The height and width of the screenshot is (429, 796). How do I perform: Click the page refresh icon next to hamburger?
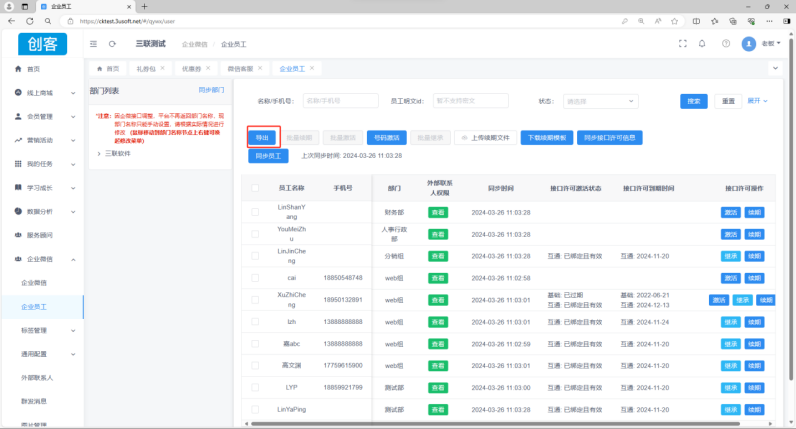tap(112, 44)
